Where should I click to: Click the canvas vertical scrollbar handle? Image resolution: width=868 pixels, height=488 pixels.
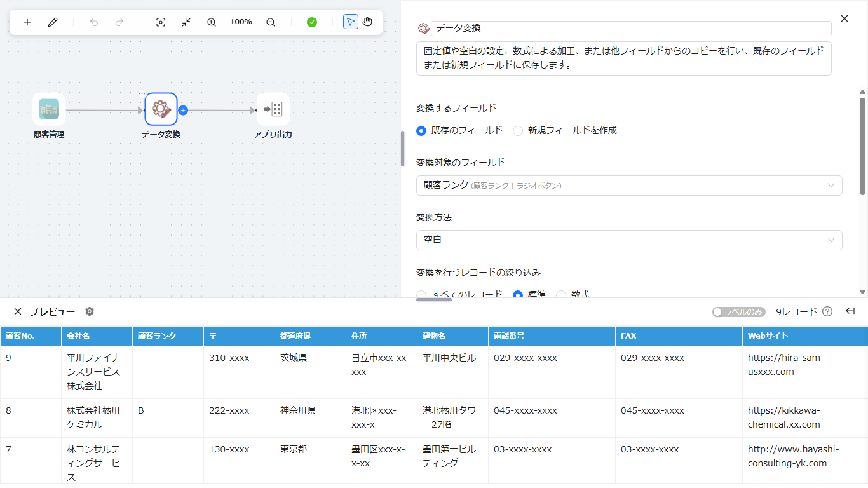point(402,149)
